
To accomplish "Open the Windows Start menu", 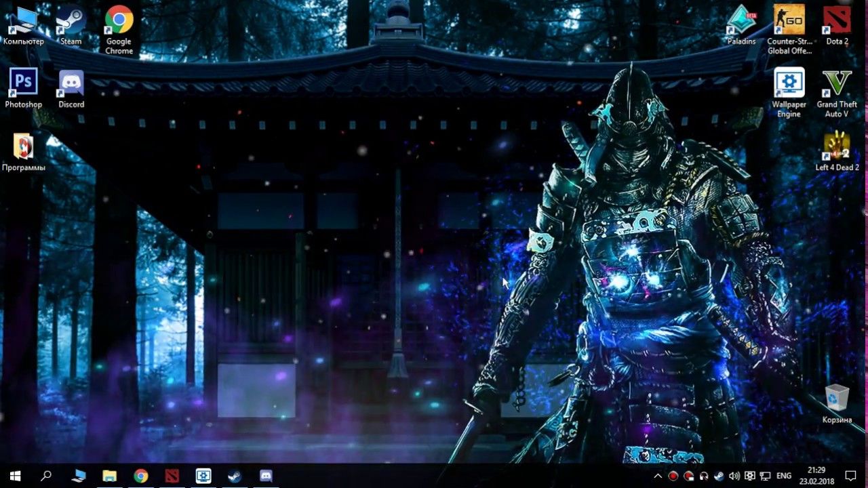I will (x=16, y=475).
